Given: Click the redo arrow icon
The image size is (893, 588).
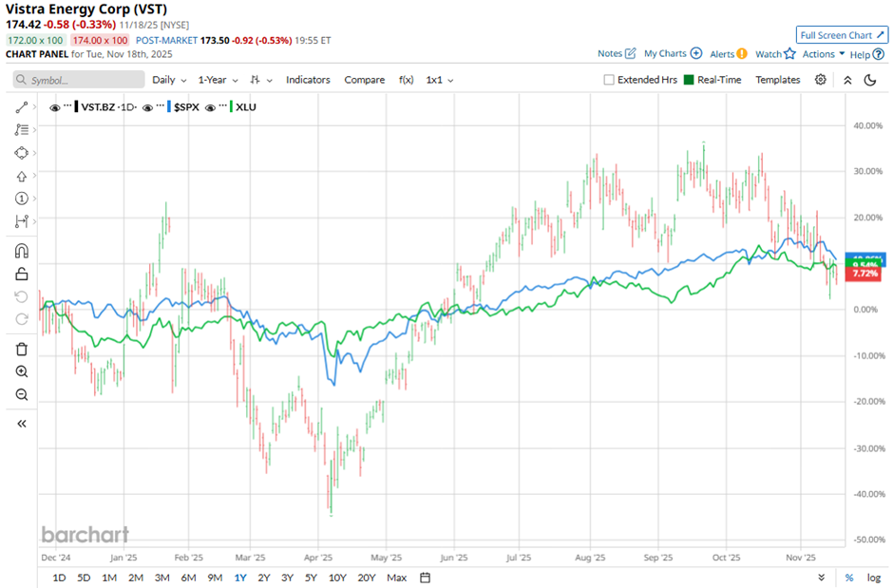Looking at the screenshot, I should coord(21,319).
